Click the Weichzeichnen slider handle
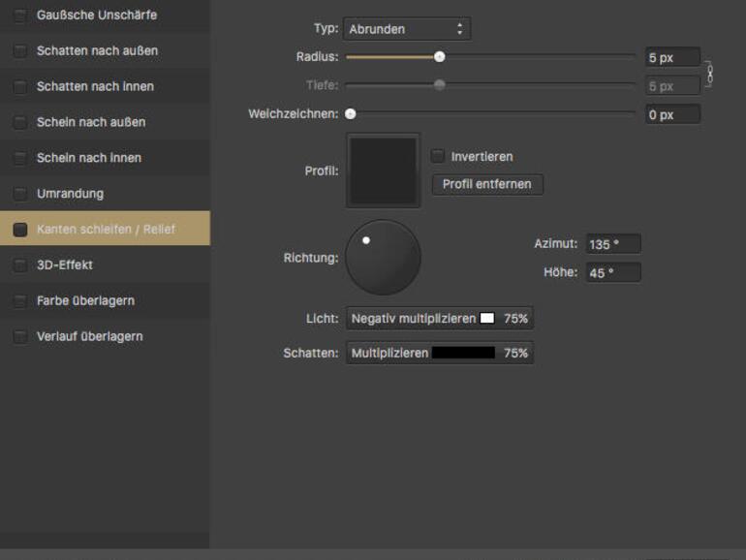This screenshot has height=560, width=746. tap(351, 114)
